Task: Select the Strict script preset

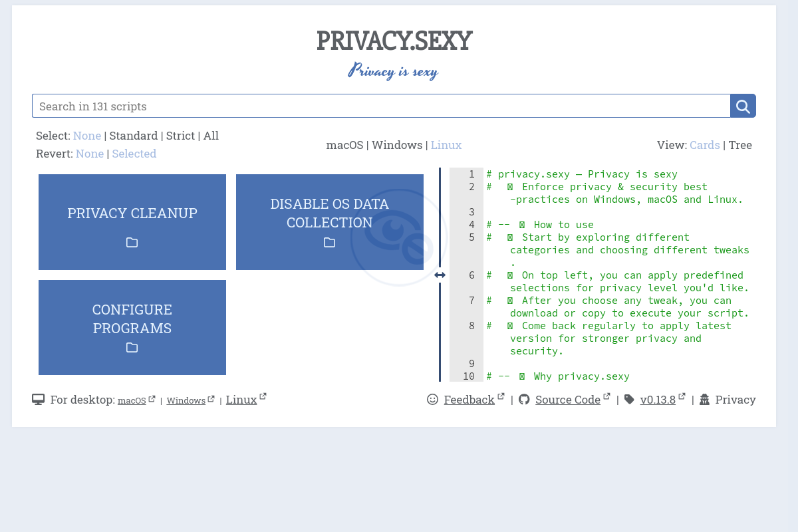Action: tap(180, 136)
